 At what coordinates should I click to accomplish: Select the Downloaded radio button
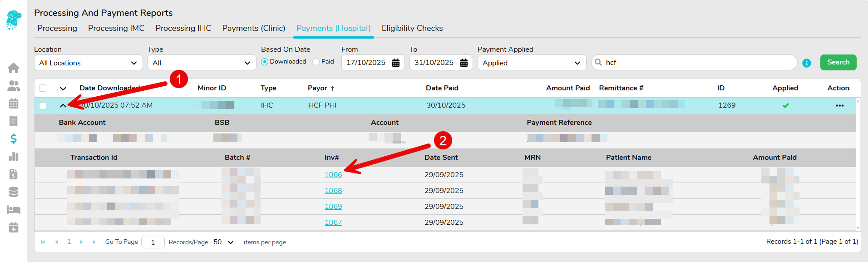[x=265, y=62]
